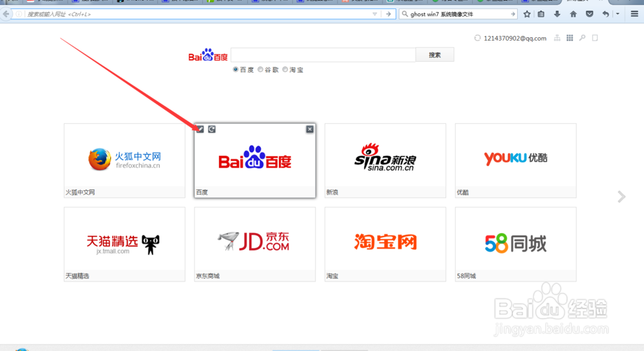Click the Go arrow in the address bar
This screenshot has width=644, height=351.
click(x=388, y=14)
